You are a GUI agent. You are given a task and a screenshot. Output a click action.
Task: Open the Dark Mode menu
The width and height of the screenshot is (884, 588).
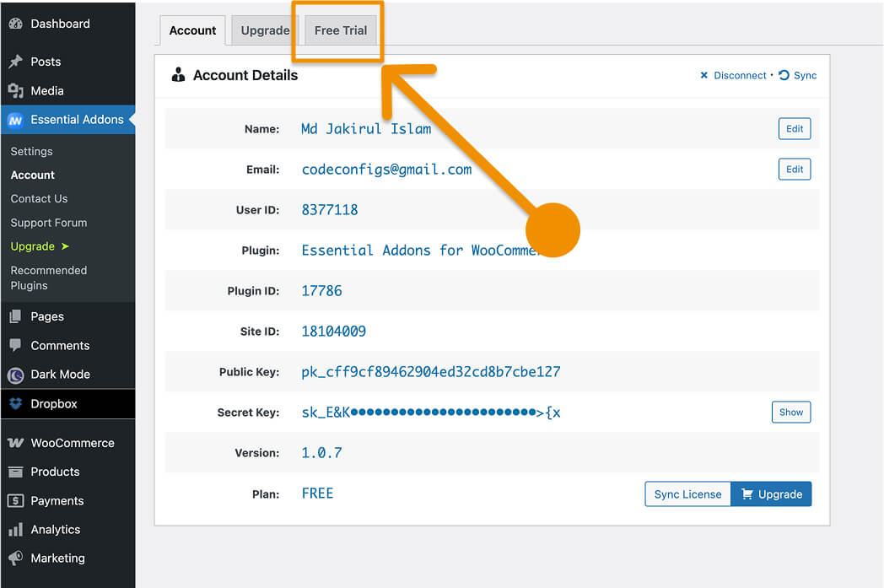coord(67,375)
